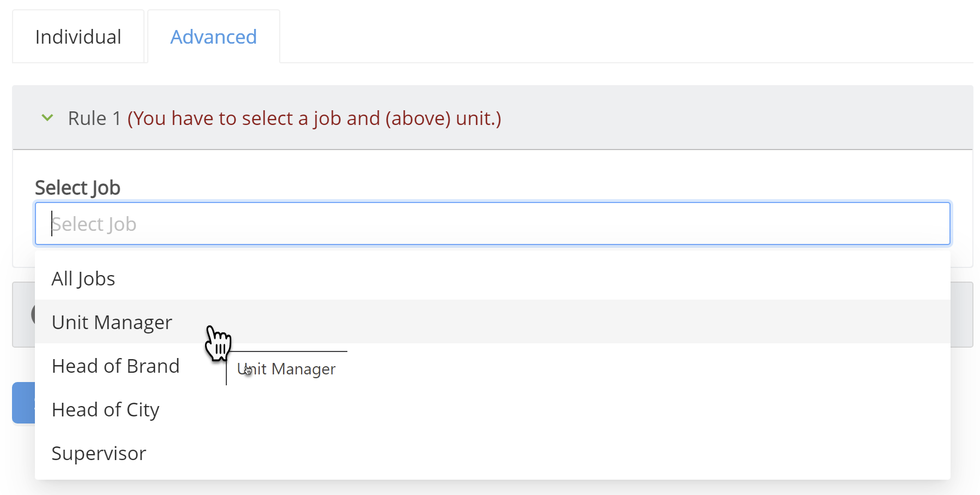Choose All Jobs from the list
This screenshot has height=495, width=980.
tap(492, 278)
